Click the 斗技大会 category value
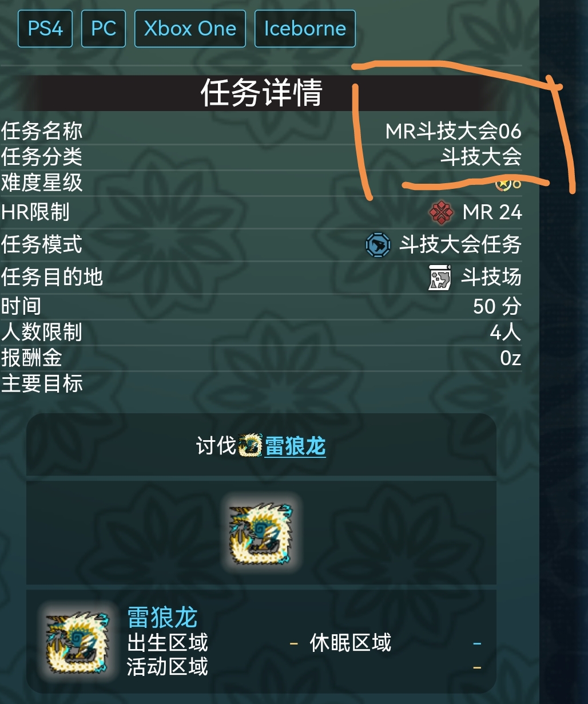The width and height of the screenshot is (588, 704). (481, 157)
